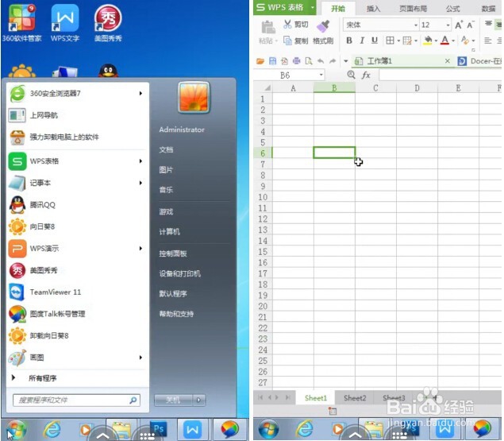Image resolution: width=504 pixels, height=441 pixels.
Task: Click the 搜索程序和文件 search box
Action: [76, 400]
